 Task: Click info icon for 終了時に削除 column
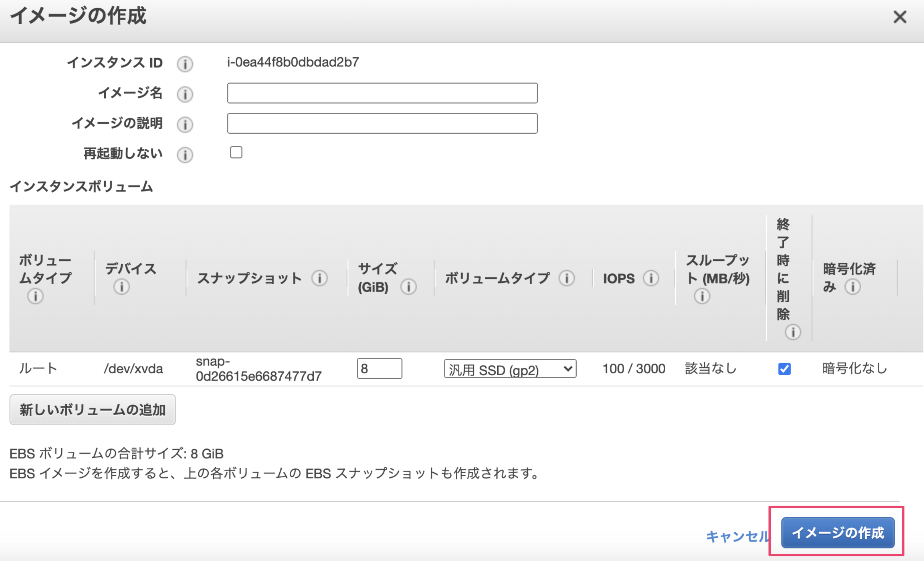[793, 332]
